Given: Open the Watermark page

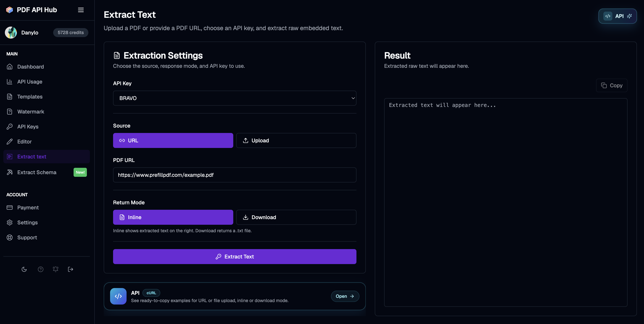Looking at the screenshot, I should tap(46, 112).
